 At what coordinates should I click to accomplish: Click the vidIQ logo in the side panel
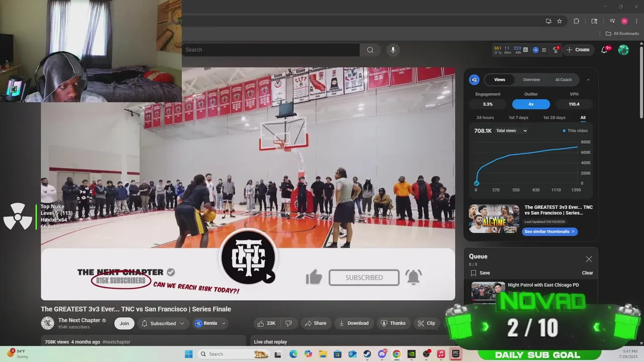point(474,79)
